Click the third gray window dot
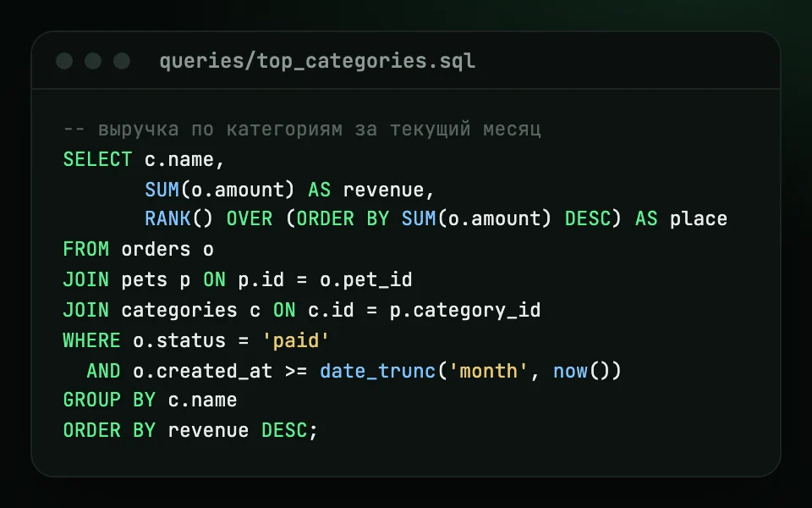This screenshot has width=812, height=508. [x=122, y=61]
